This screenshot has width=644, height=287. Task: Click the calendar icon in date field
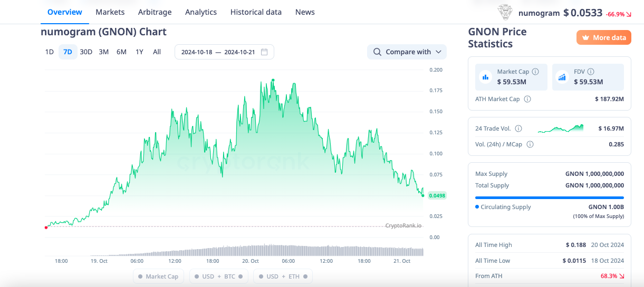[264, 52]
